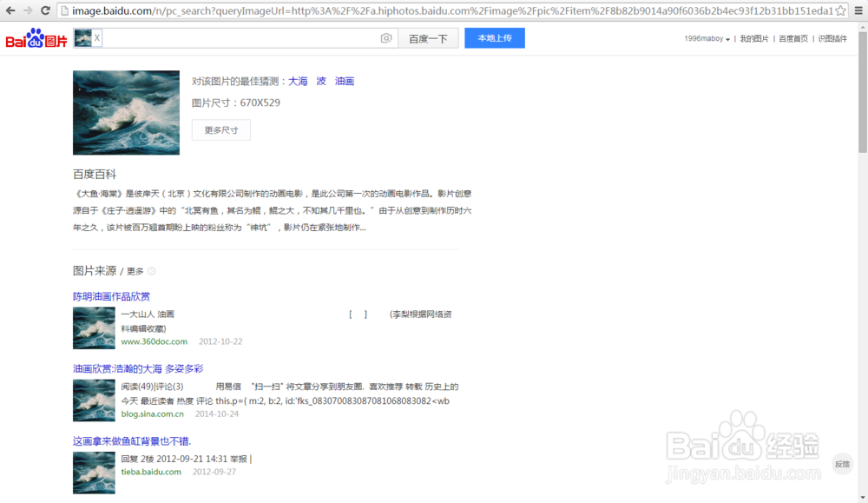Click the 百度百科 heading
Screen dimensions: 868x503
coord(95,175)
